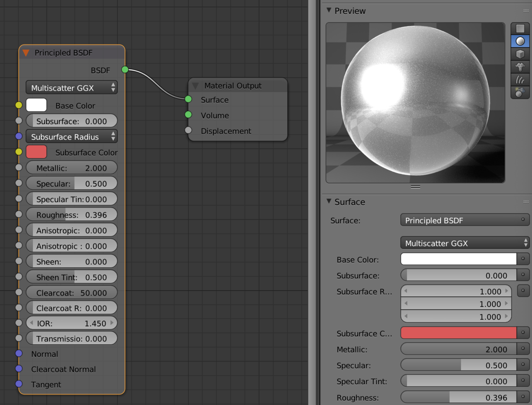Click the Metallic input socket on node
This screenshot has height=405, width=532.
19,167
